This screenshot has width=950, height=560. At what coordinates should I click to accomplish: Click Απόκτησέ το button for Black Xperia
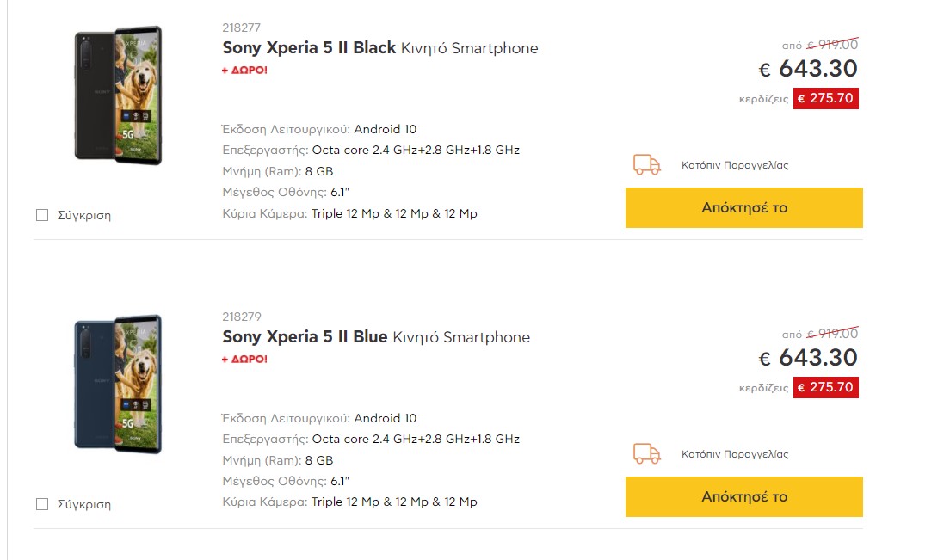[x=744, y=207]
